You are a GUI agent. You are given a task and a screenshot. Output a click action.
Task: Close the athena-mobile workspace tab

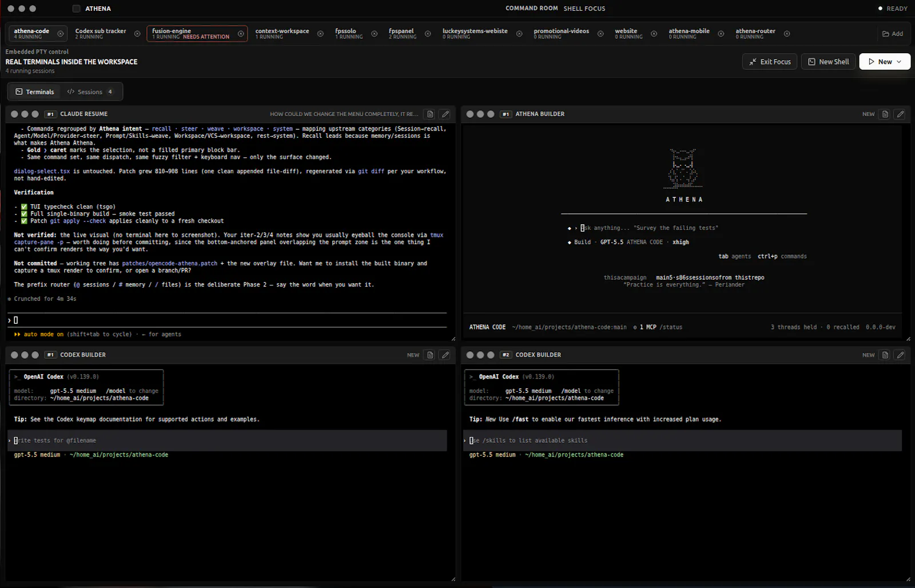[x=721, y=34]
